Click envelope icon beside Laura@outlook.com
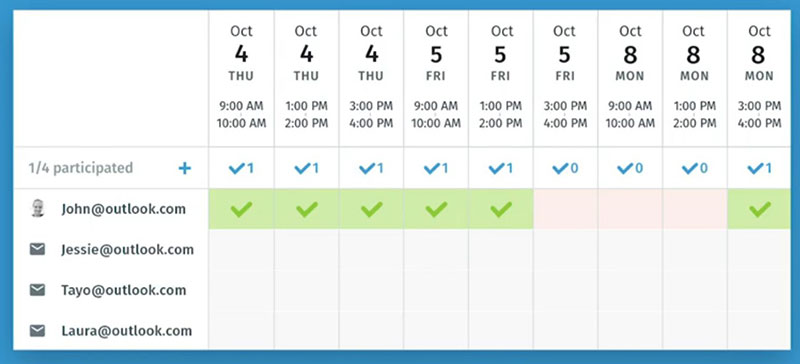Screen dimensions: 800x364 click(x=37, y=331)
